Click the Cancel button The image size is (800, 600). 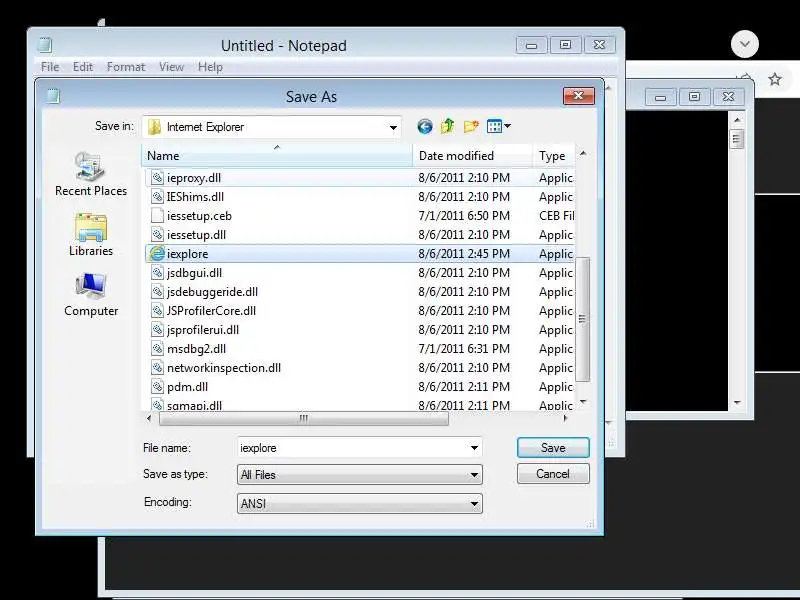pos(553,473)
